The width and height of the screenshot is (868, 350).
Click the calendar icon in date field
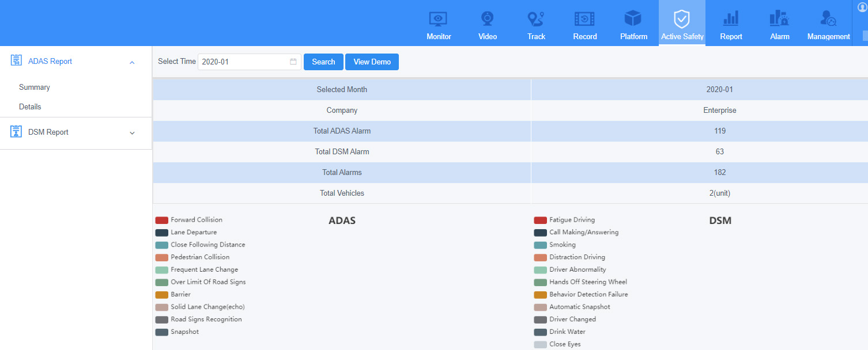293,62
